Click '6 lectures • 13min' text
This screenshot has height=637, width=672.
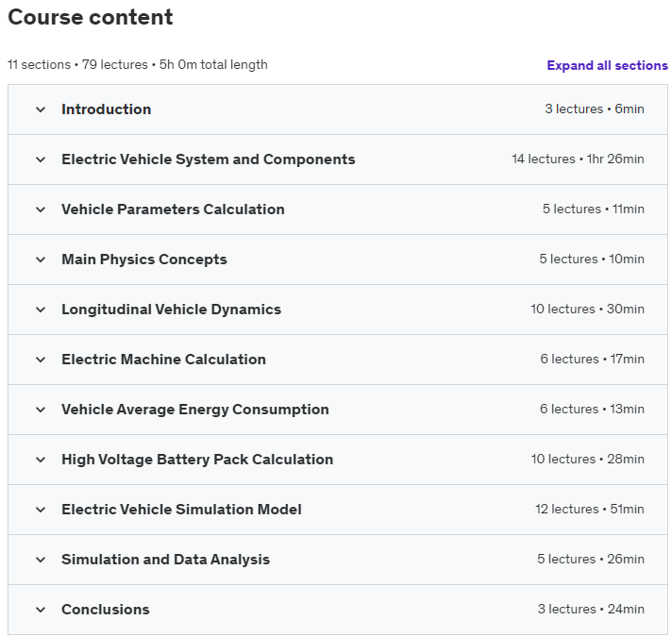[x=592, y=409]
